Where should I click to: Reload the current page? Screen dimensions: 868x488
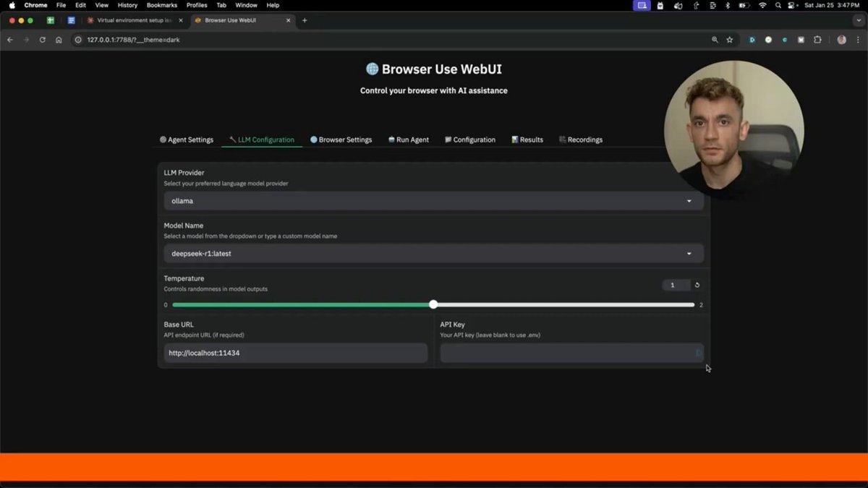(43, 40)
